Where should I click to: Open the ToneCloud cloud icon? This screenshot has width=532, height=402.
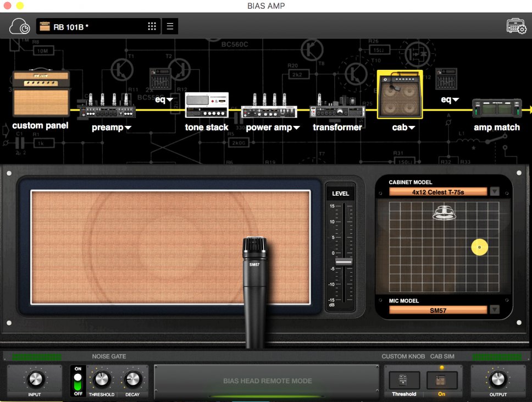(x=20, y=26)
